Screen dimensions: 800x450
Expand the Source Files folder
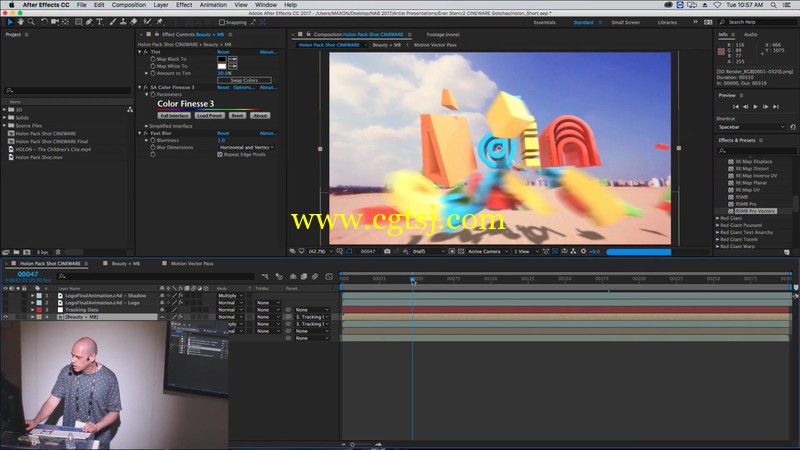tap(5, 126)
